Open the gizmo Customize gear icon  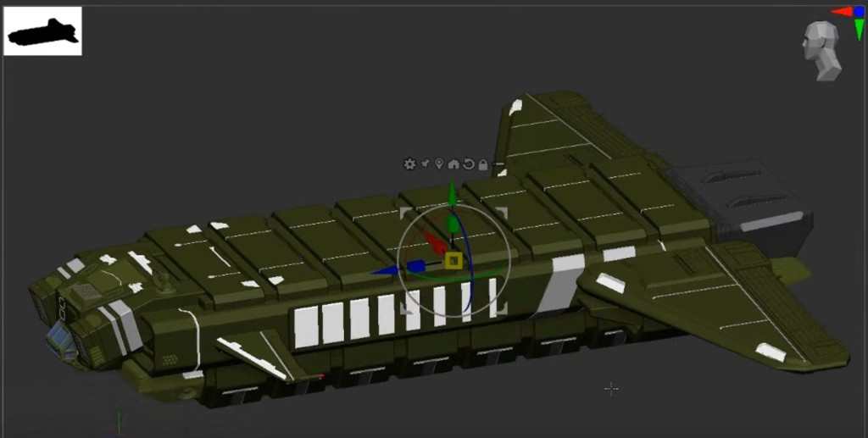click(x=409, y=164)
